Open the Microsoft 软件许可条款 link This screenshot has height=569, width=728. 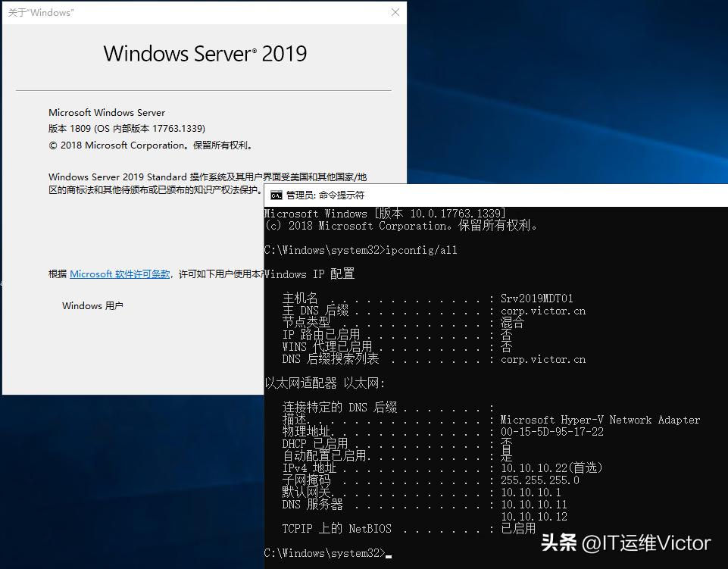(x=120, y=275)
